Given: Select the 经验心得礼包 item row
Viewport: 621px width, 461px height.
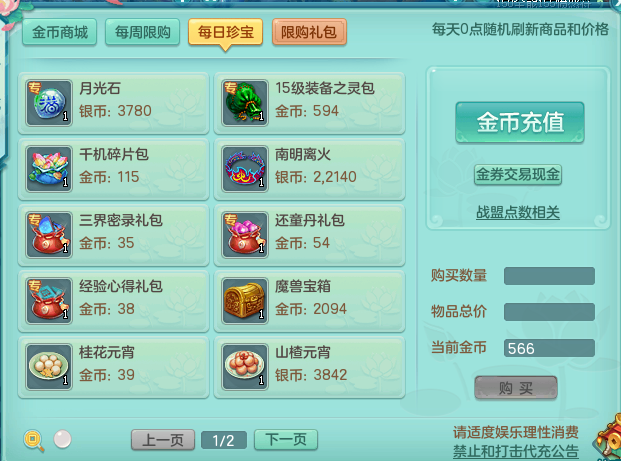Looking at the screenshot, I should (113, 301).
